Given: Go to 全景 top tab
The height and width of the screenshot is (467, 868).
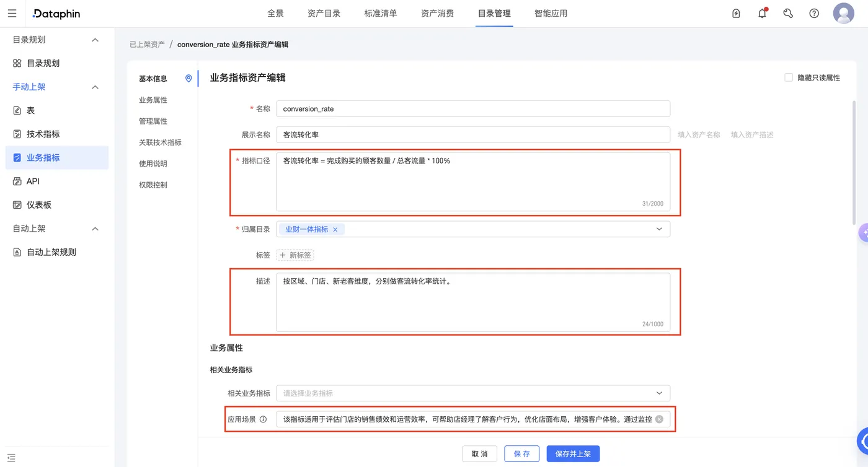Looking at the screenshot, I should pos(275,14).
